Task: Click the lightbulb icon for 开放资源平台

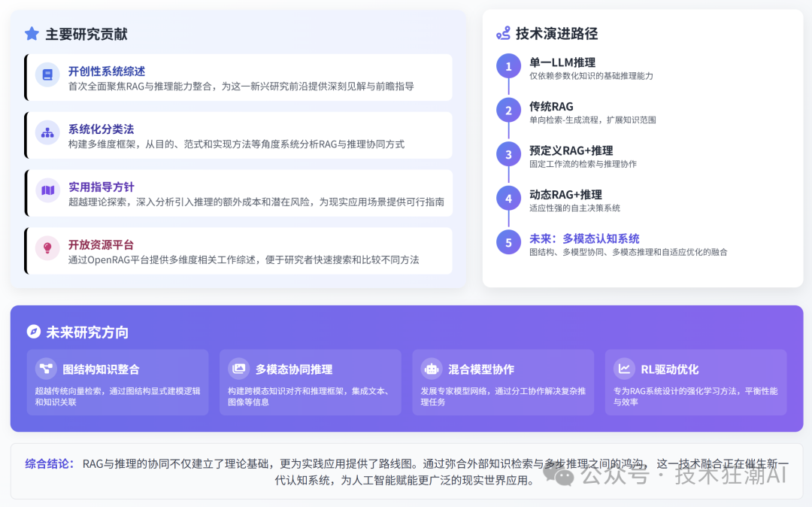Action: click(47, 248)
